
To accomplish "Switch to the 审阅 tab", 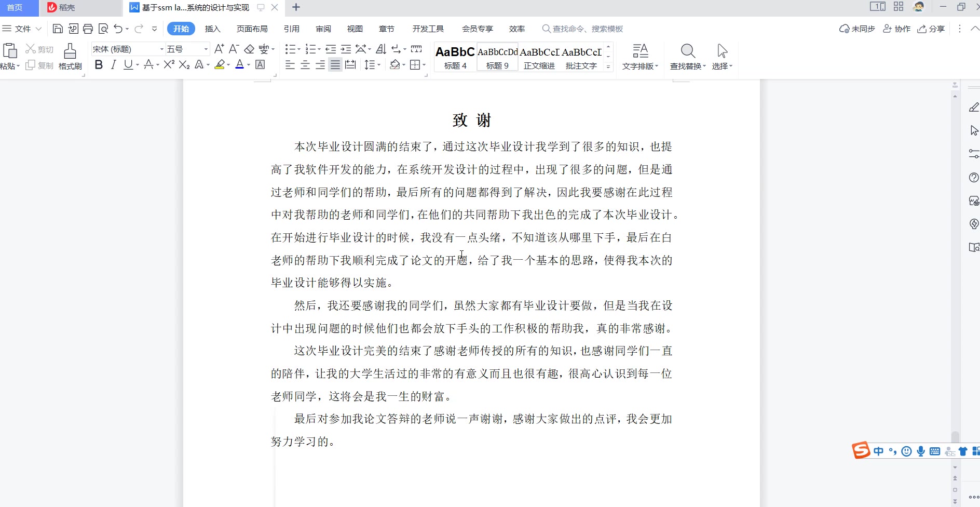I will click(323, 29).
